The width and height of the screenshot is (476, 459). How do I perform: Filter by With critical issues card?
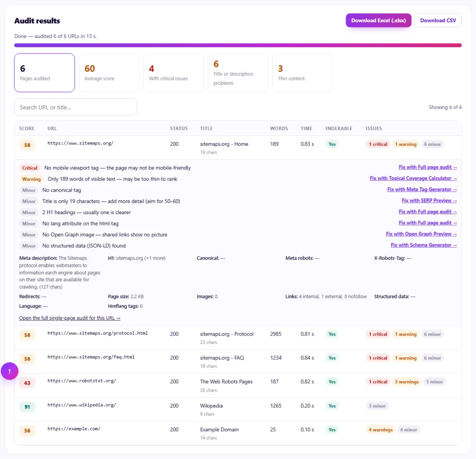click(174, 73)
